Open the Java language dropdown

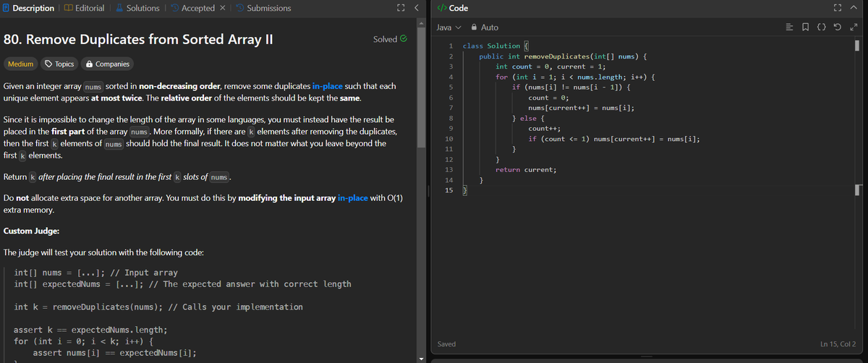[450, 27]
